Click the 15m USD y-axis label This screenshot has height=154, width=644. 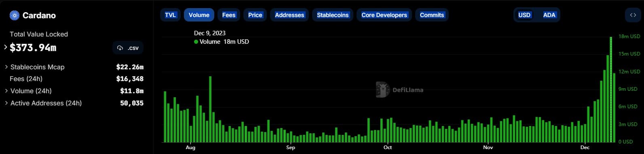pyautogui.click(x=629, y=54)
